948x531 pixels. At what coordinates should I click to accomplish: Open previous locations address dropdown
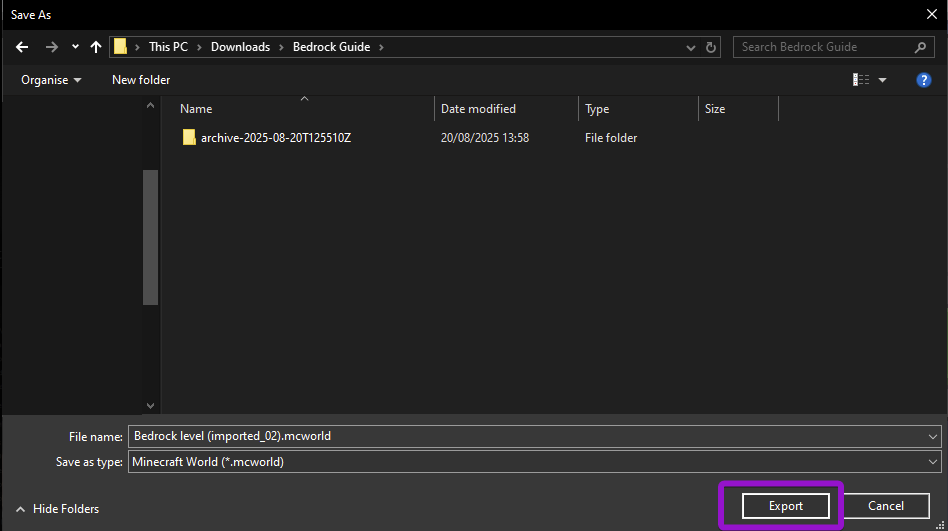[690, 47]
